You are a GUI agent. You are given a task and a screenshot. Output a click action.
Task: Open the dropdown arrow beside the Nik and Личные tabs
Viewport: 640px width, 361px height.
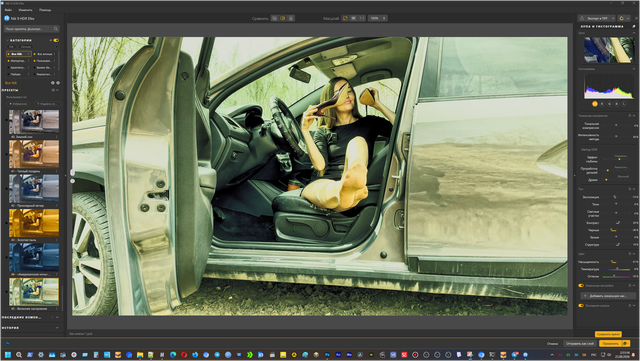[56, 47]
